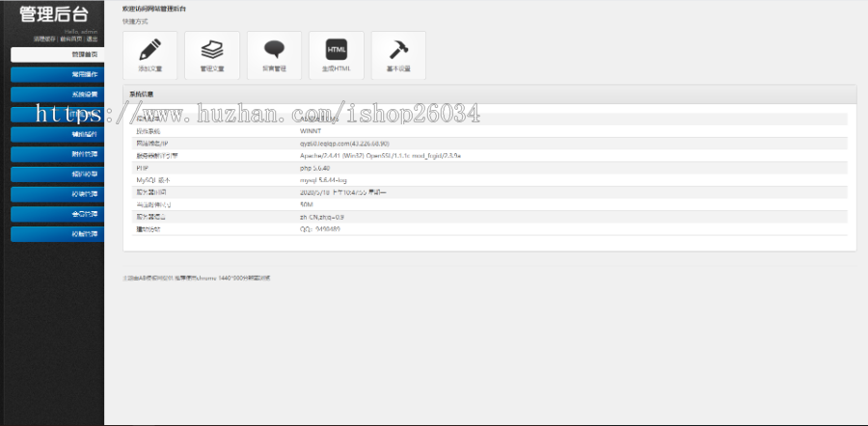Viewport: 868px width, 426px height.
Task: Expand the 系统设置 sidebar menu
Action: click(x=58, y=94)
